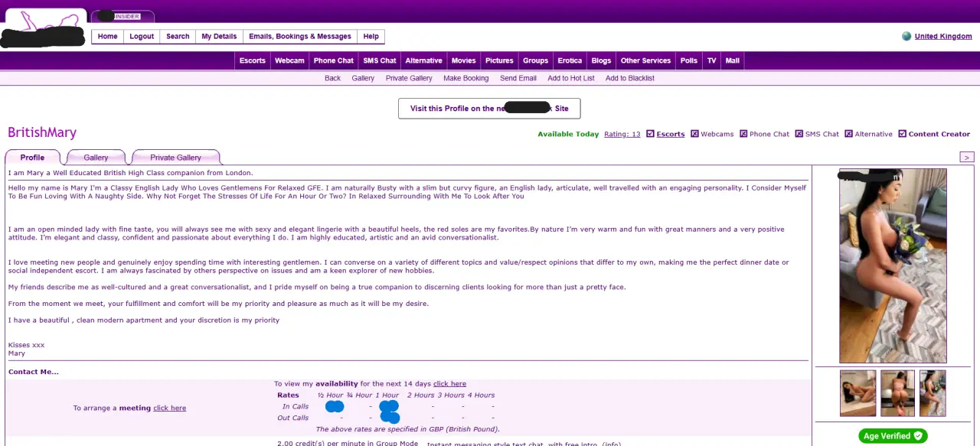The height and width of the screenshot is (446, 980).
Task: Open Emails, Bookings & Messages
Action: click(300, 37)
